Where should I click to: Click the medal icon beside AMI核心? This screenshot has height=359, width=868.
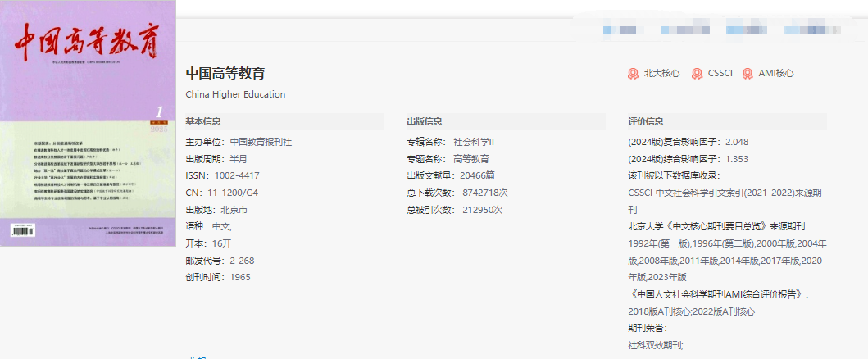[x=748, y=74]
